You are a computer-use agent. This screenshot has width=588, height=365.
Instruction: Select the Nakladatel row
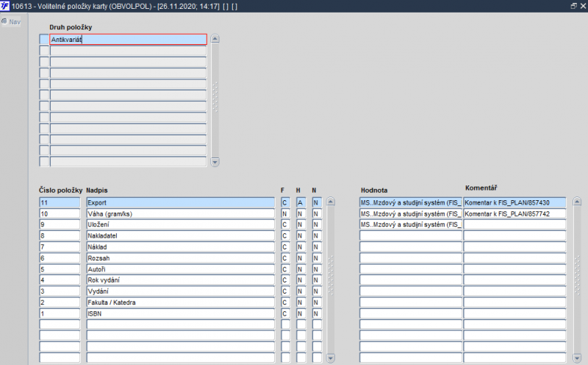180,235
